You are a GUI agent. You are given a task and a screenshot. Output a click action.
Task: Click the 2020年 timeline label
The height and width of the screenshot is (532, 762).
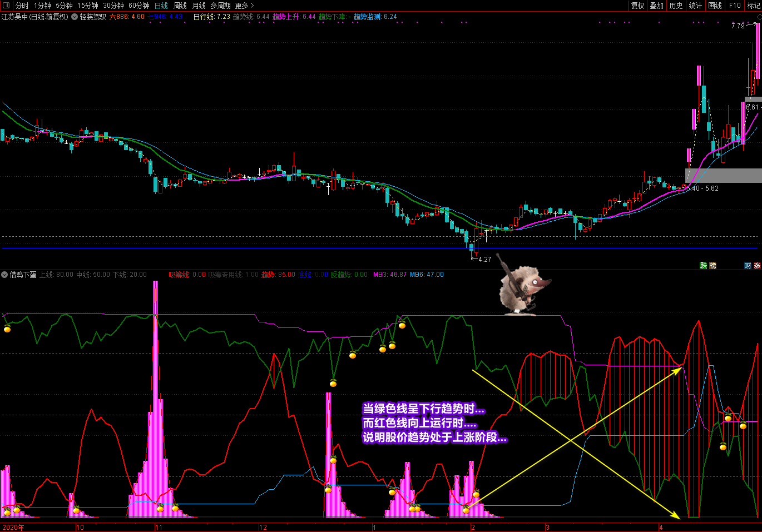coord(13,528)
